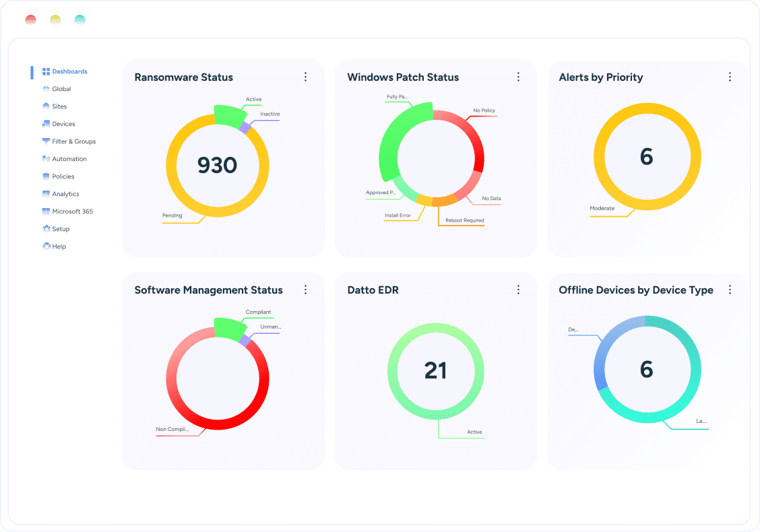Click the Devices icon in sidebar

(x=46, y=124)
